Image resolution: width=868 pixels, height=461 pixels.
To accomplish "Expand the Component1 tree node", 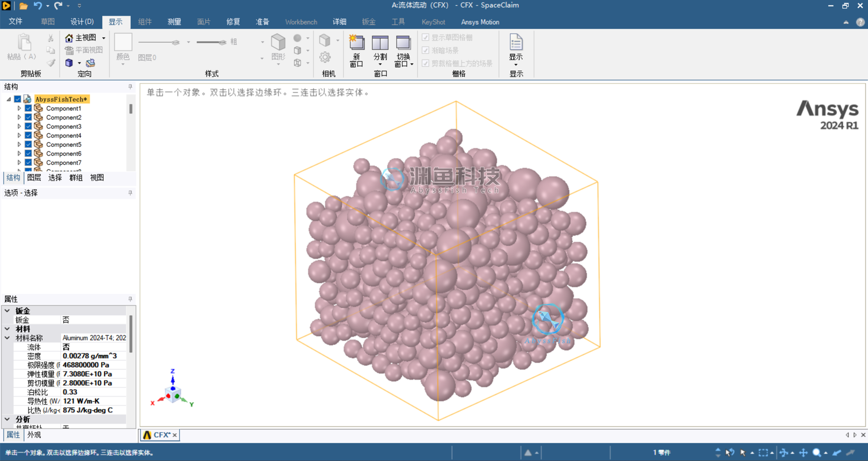I will click(x=19, y=108).
